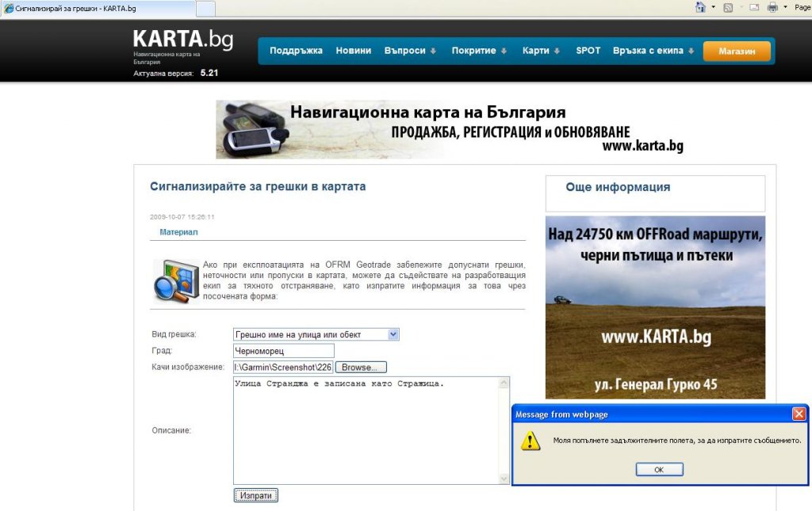
Task: Expand the Карти dropdown menu
Action: [x=541, y=51]
